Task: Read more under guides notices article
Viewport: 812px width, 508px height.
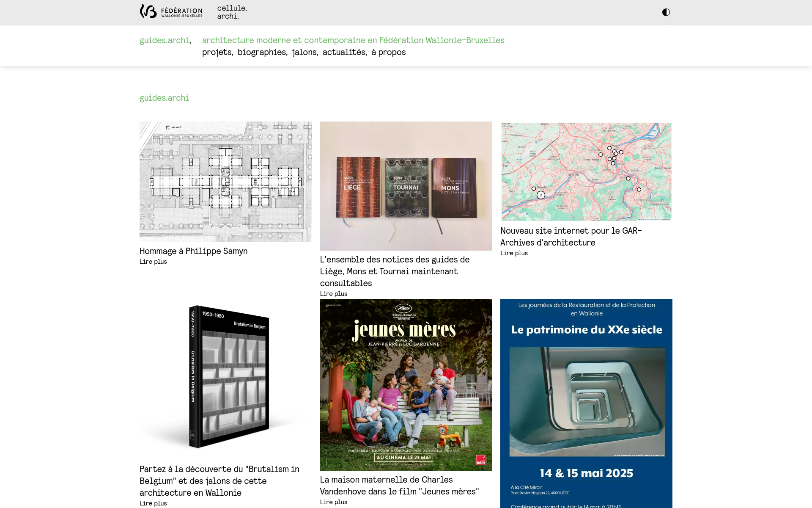Action: (334, 294)
